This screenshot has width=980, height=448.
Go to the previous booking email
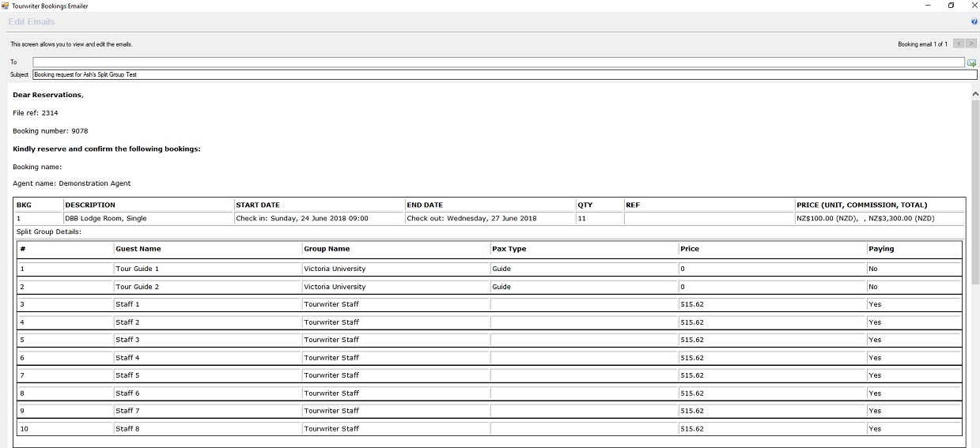(958, 43)
